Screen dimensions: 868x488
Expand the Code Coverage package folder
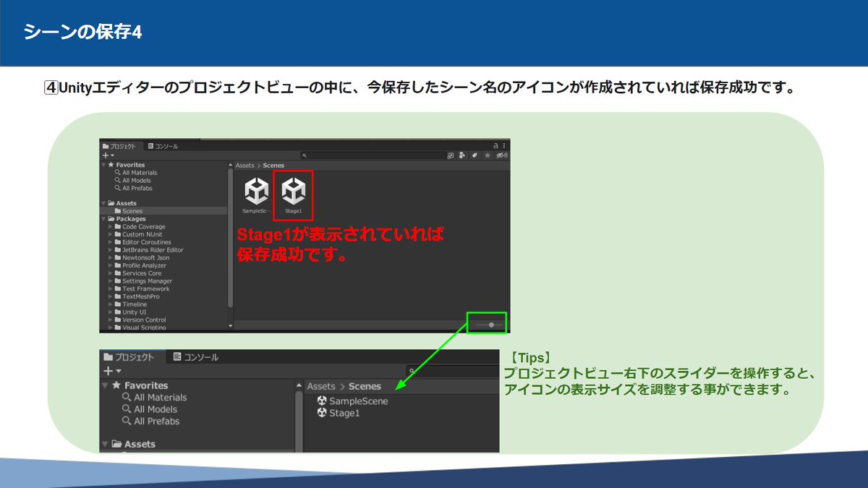point(109,227)
